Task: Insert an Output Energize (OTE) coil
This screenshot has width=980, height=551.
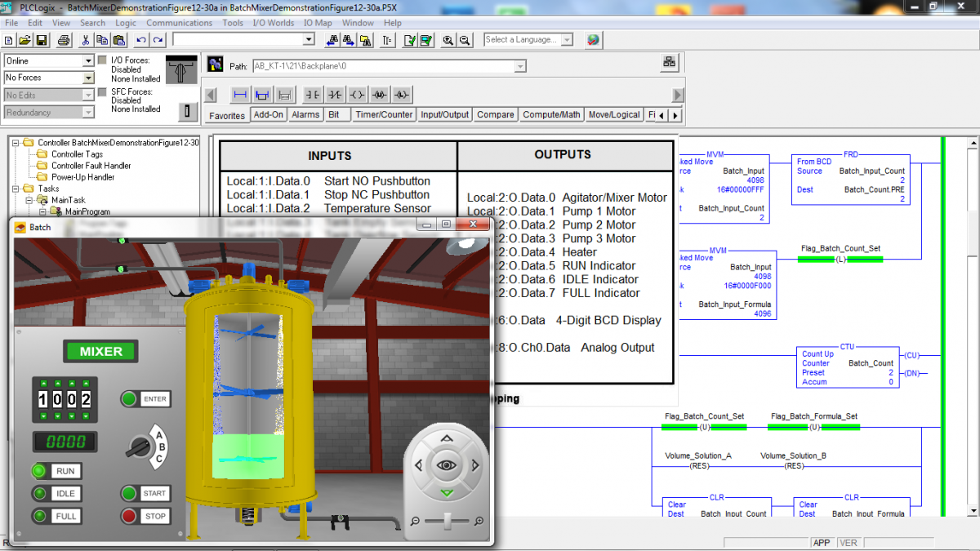Action: pyautogui.click(x=357, y=94)
